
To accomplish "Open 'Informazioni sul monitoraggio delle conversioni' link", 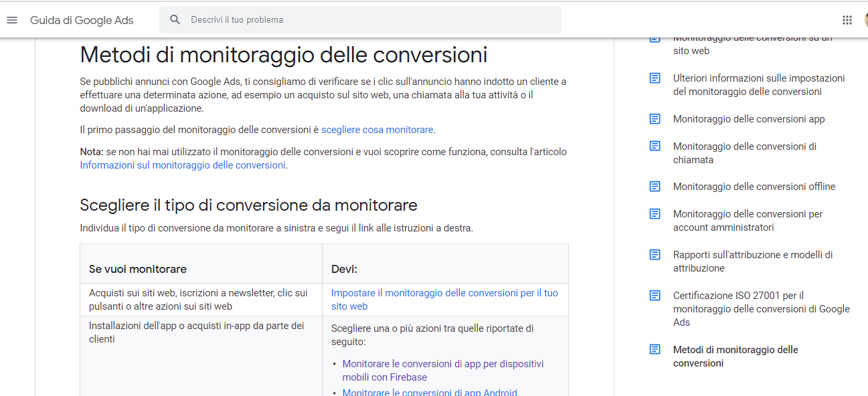I will [183, 165].
